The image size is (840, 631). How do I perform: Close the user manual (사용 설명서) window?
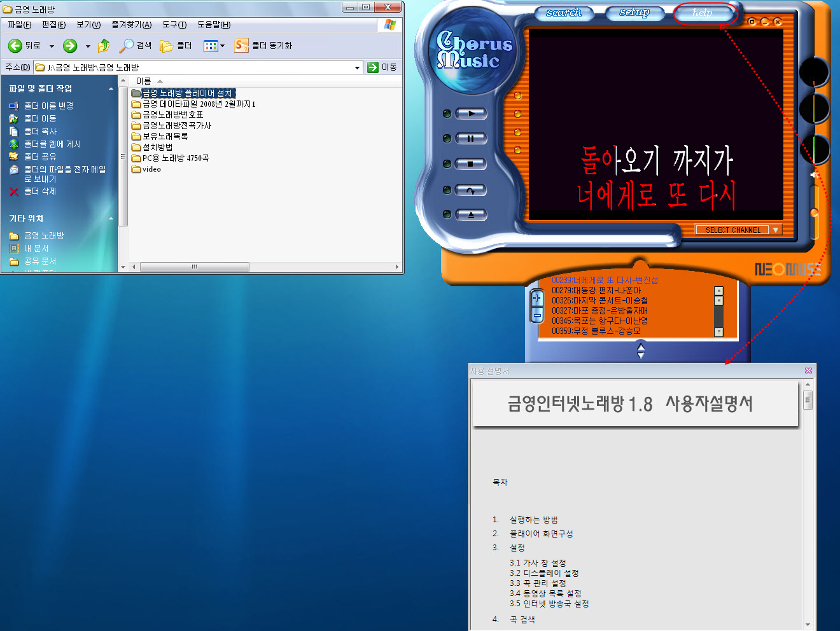[808, 370]
